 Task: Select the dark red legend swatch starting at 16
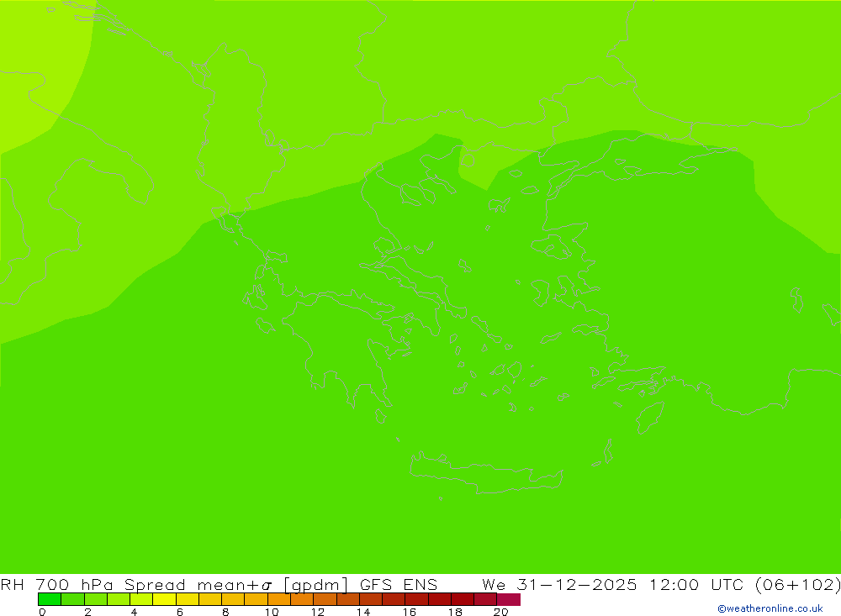[416, 599]
